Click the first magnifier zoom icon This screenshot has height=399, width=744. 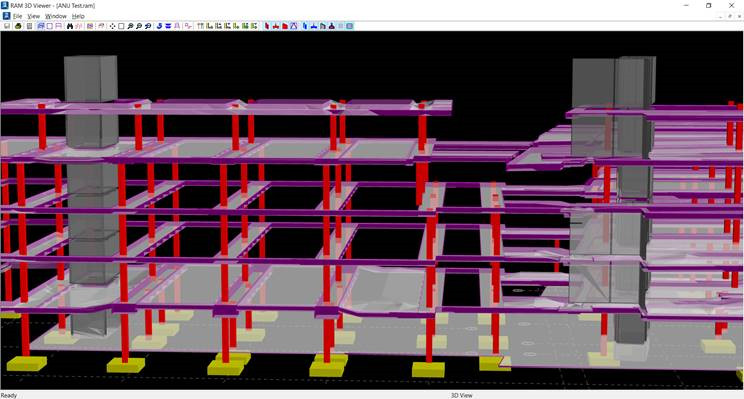pos(130,26)
